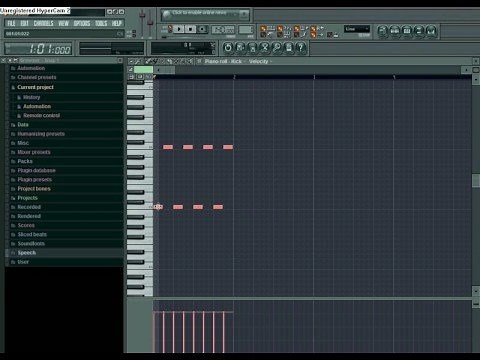Open the Line snap selector dropdown
This screenshot has width=480, height=360.
coord(357,29)
